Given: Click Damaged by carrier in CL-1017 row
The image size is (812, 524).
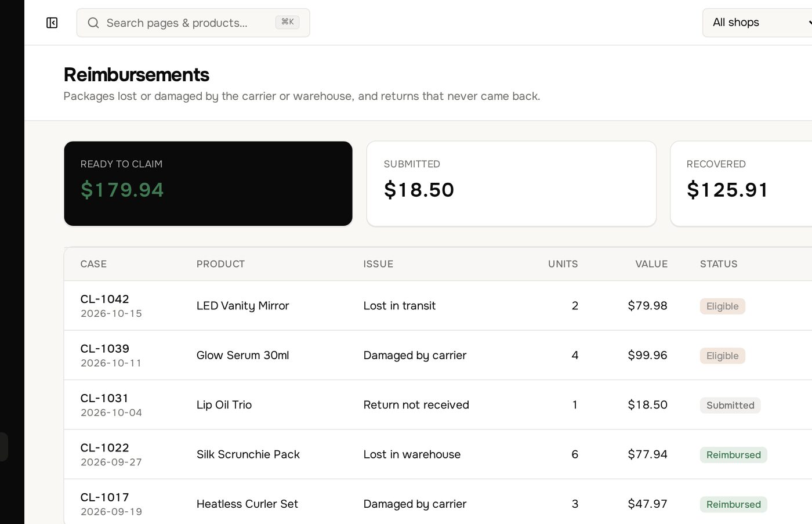Looking at the screenshot, I should pyautogui.click(x=415, y=504).
